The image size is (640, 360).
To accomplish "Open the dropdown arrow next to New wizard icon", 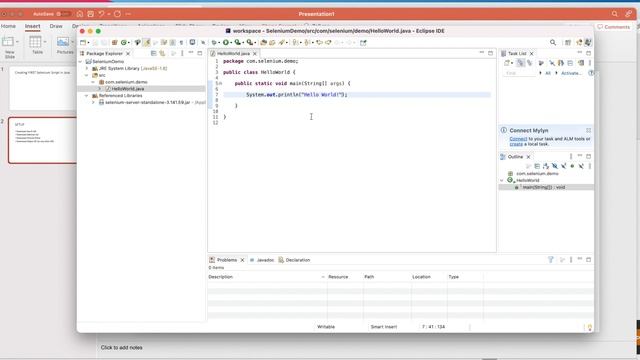I will [88, 42].
